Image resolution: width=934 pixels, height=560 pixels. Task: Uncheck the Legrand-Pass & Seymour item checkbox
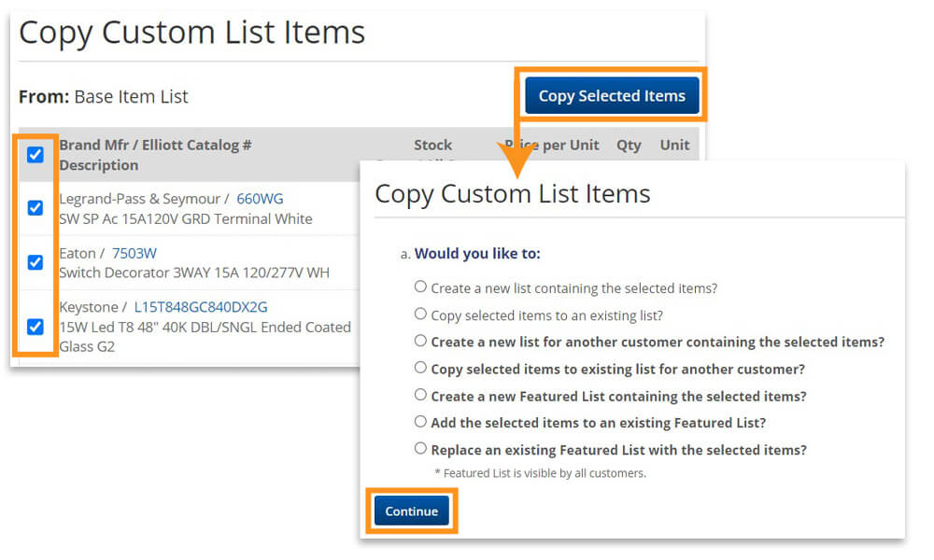[x=35, y=208]
